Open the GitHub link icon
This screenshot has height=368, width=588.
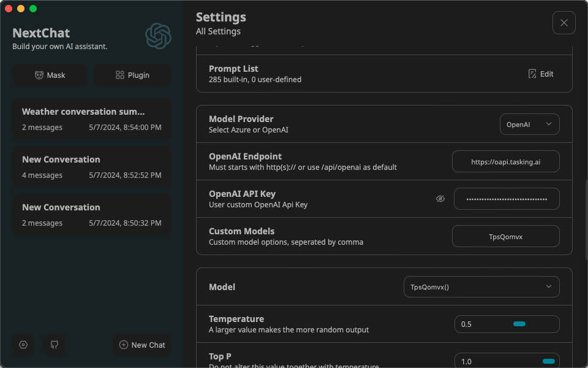click(x=54, y=345)
